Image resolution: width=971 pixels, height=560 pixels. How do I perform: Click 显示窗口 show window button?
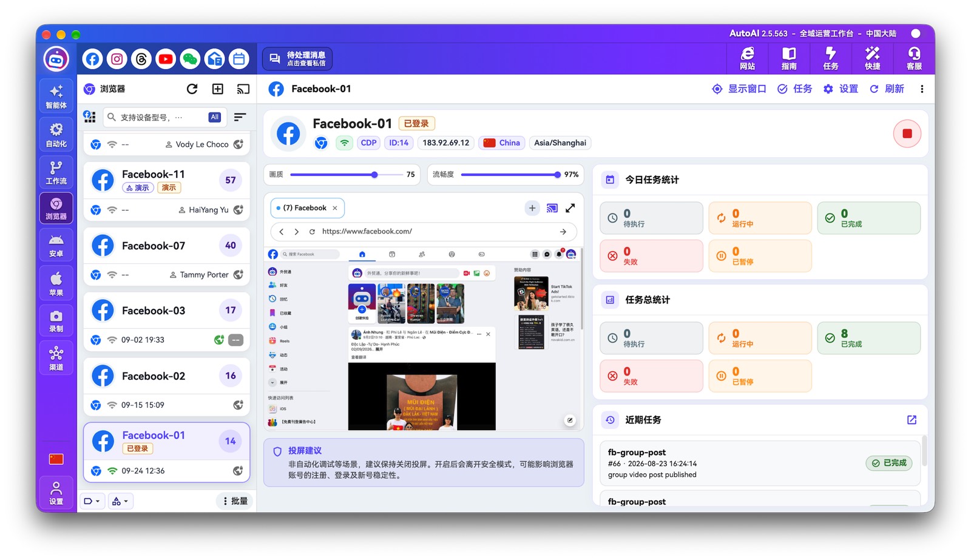pos(739,89)
